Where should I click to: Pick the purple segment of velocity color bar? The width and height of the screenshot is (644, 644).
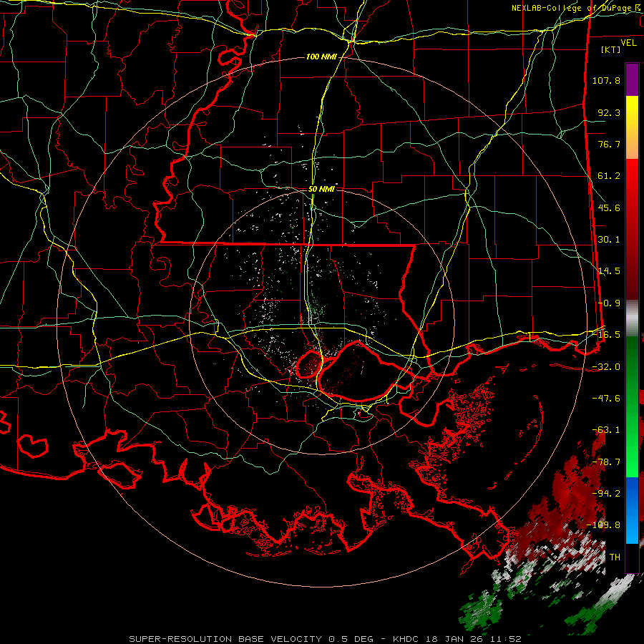(x=632, y=79)
